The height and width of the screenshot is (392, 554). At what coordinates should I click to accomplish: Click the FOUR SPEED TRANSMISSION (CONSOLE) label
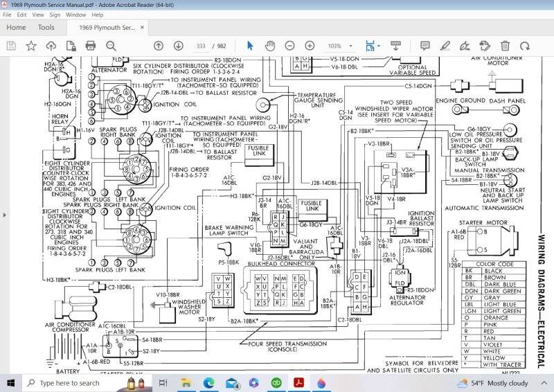tap(287, 346)
